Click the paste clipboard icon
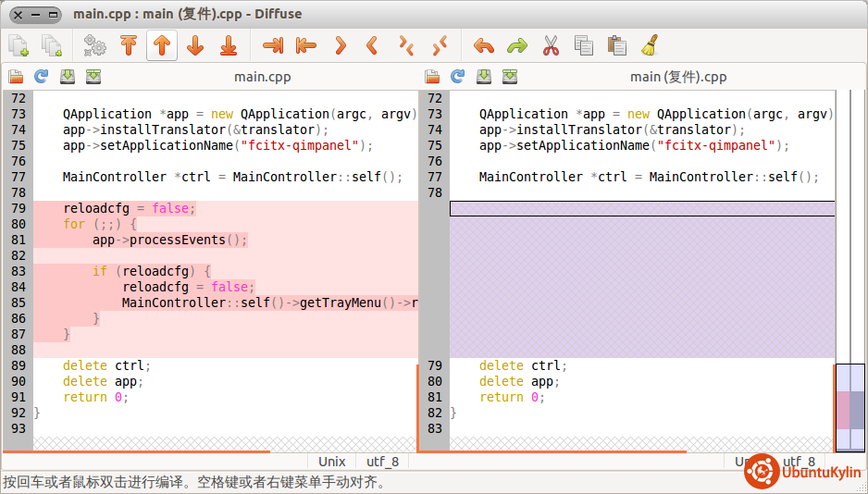868x494 pixels. [616, 45]
